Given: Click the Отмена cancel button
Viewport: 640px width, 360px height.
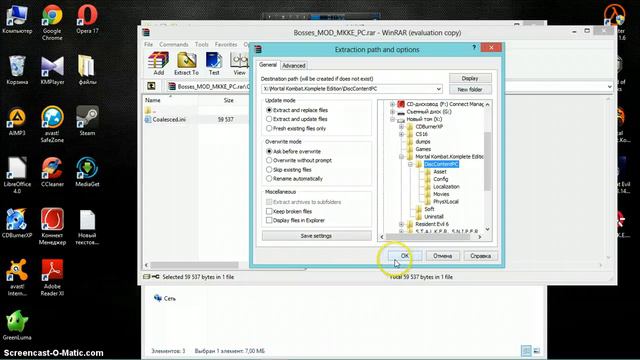Looking at the screenshot, I should (442, 256).
